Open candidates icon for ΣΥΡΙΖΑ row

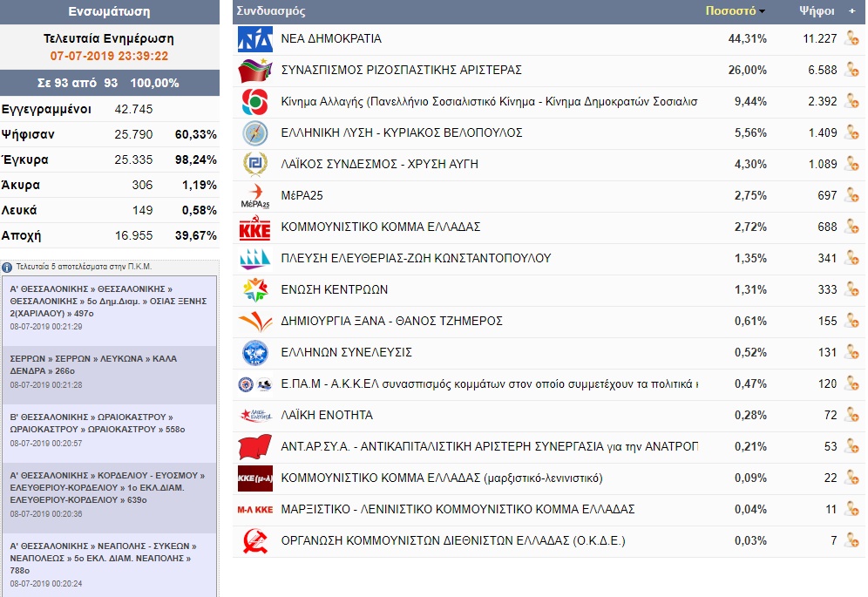pyautogui.click(x=851, y=70)
